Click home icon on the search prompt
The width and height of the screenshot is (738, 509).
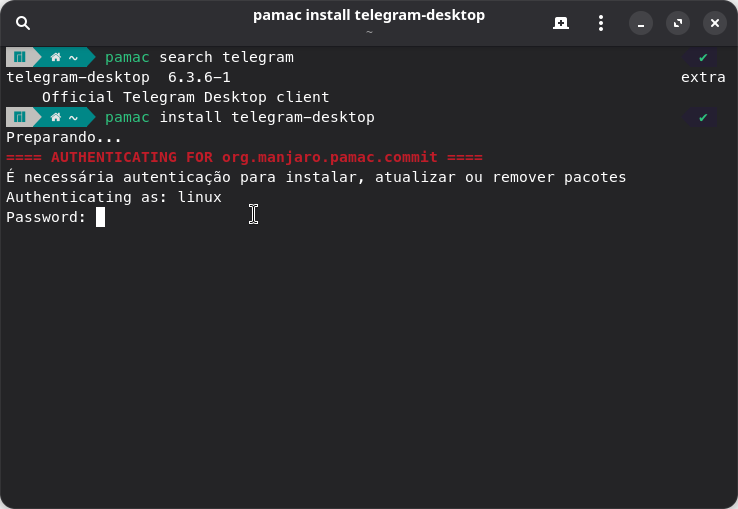pyautogui.click(x=56, y=58)
